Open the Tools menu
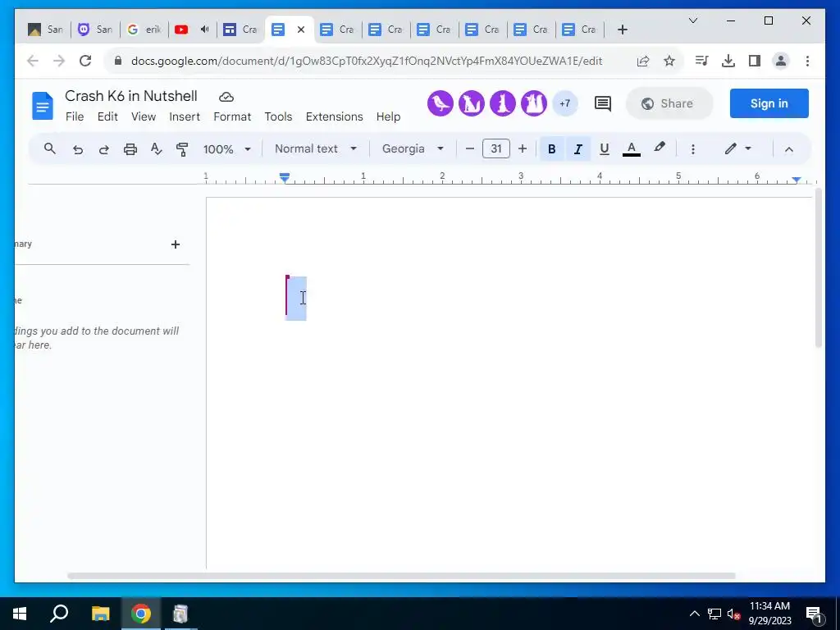This screenshot has height=630, width=840. 278,116
